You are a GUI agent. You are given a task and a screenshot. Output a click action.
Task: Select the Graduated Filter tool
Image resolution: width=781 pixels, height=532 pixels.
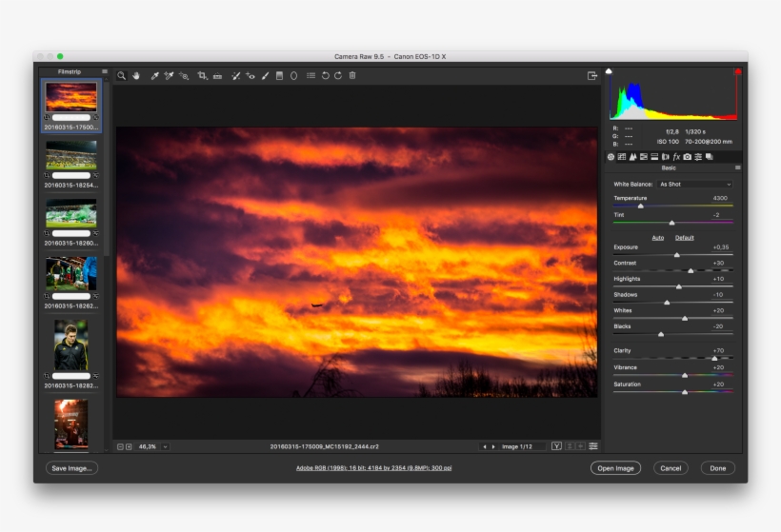[279, 75]
